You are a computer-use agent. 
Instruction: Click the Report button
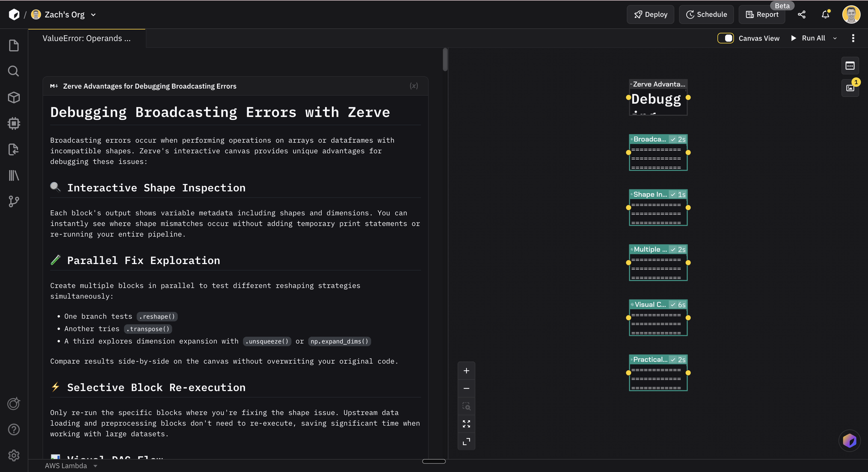click(x=762, y=14)
